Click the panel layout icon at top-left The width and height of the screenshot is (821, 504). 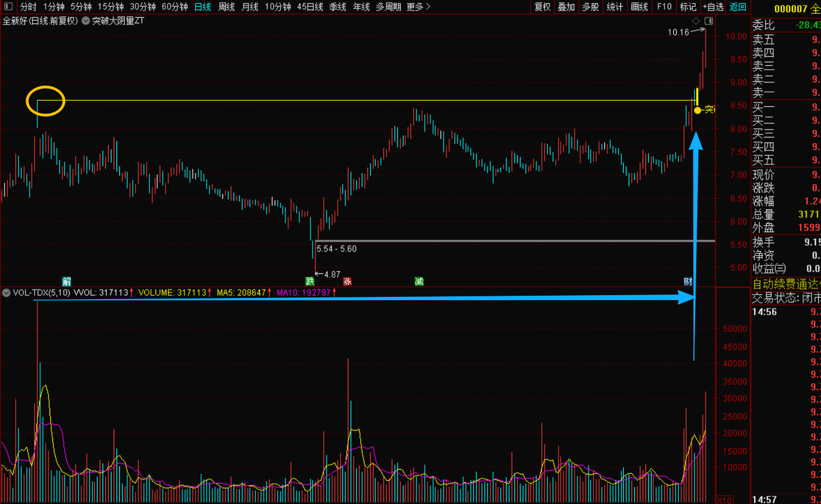[x=8, y=7]
